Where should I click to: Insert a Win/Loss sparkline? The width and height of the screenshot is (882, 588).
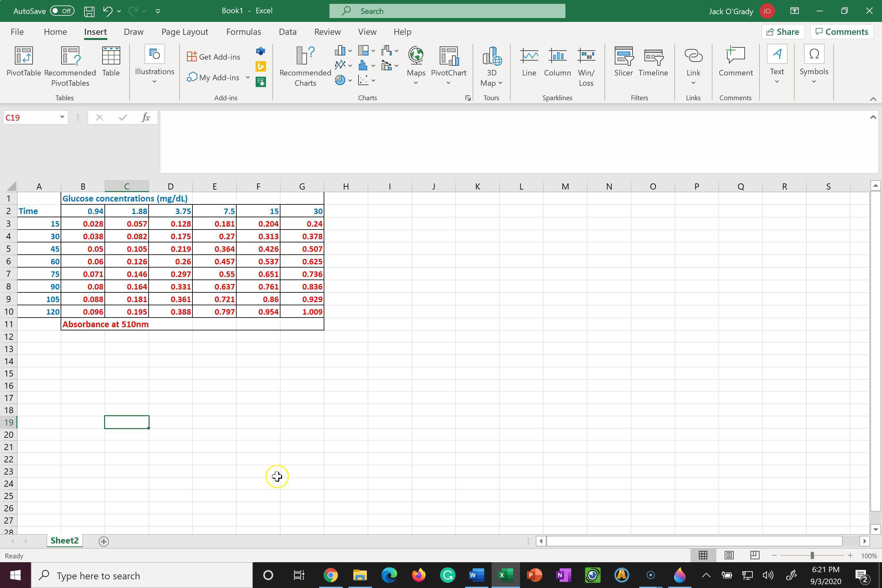click(586, 66)
